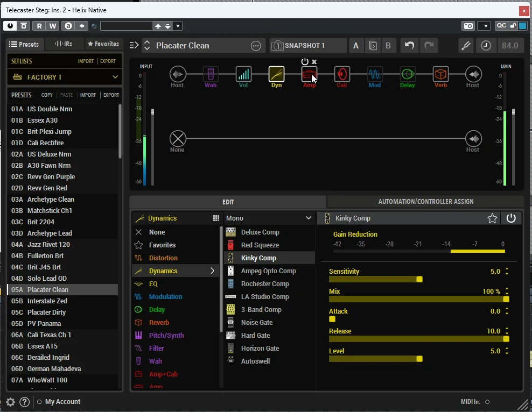Open preferences with the wrench icon

point(466,45)
